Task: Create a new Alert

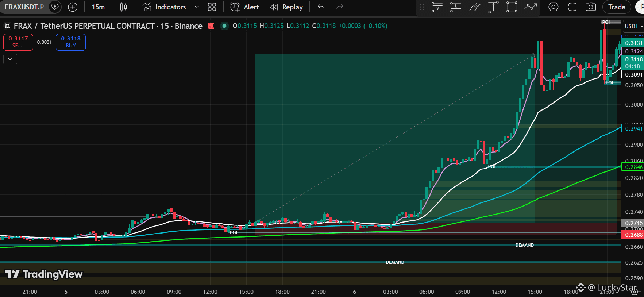Action: point(244,7)
